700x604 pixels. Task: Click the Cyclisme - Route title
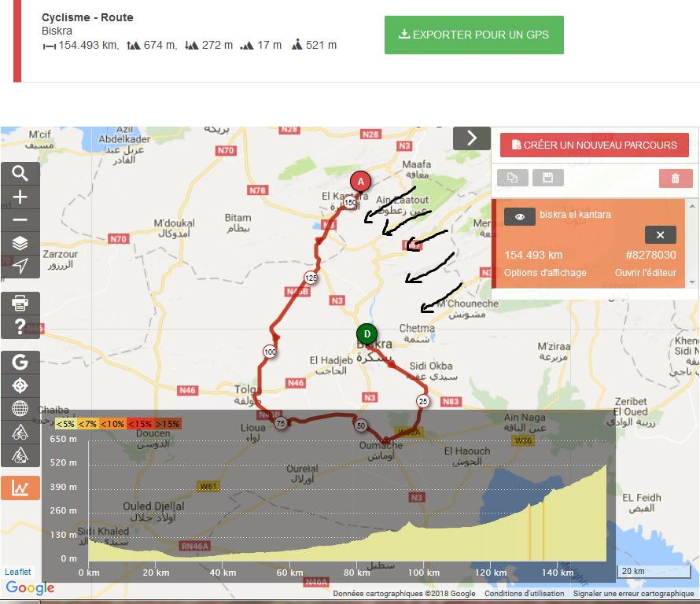coord(87,17)
